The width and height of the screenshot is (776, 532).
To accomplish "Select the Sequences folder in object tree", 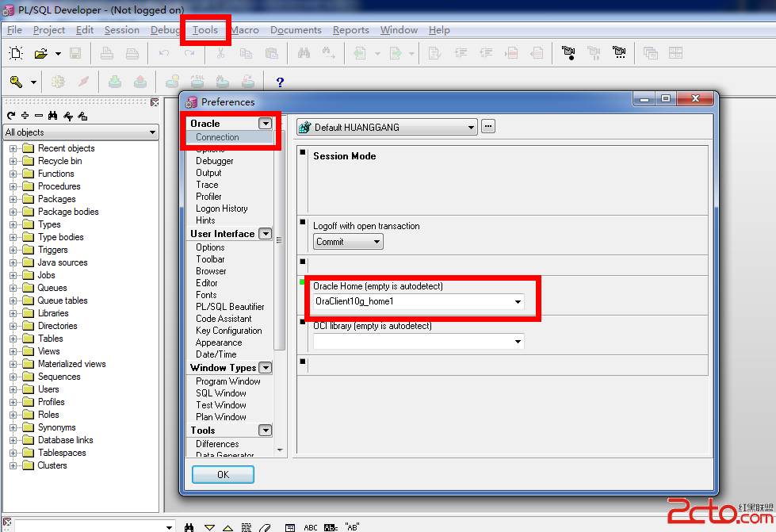I will coord(59,377).
